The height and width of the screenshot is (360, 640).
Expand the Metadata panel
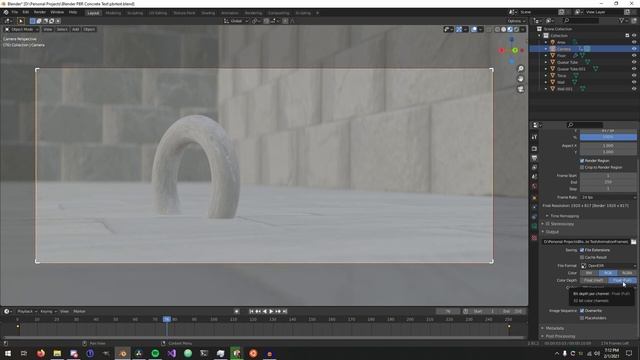click(x=554, y=328)
